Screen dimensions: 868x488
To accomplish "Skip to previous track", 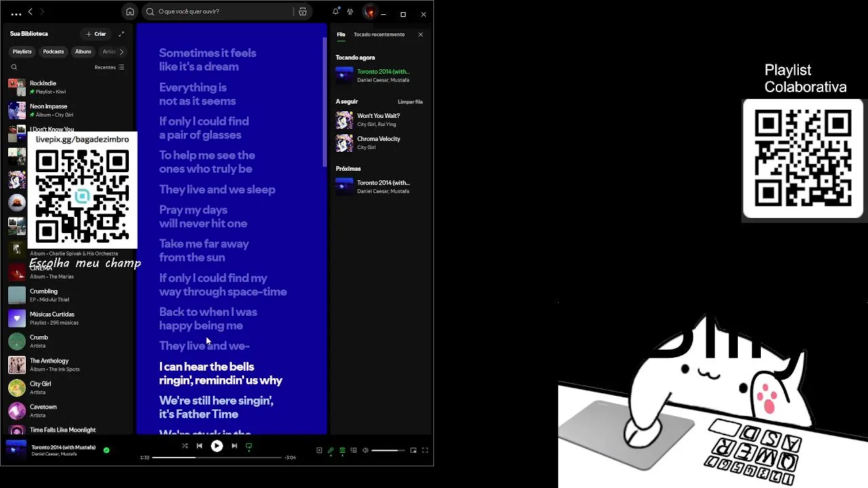I will tap(199, 446).
